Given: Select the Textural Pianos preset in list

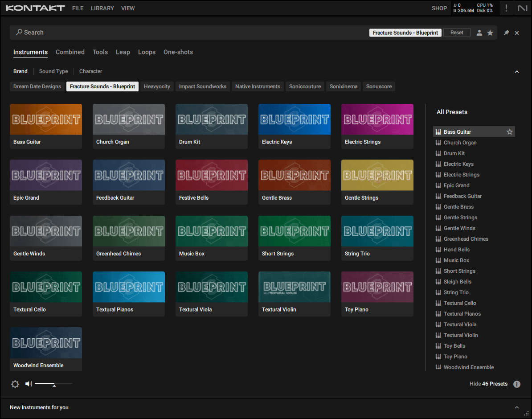Looking at the screenshot, I should point(474,314).
